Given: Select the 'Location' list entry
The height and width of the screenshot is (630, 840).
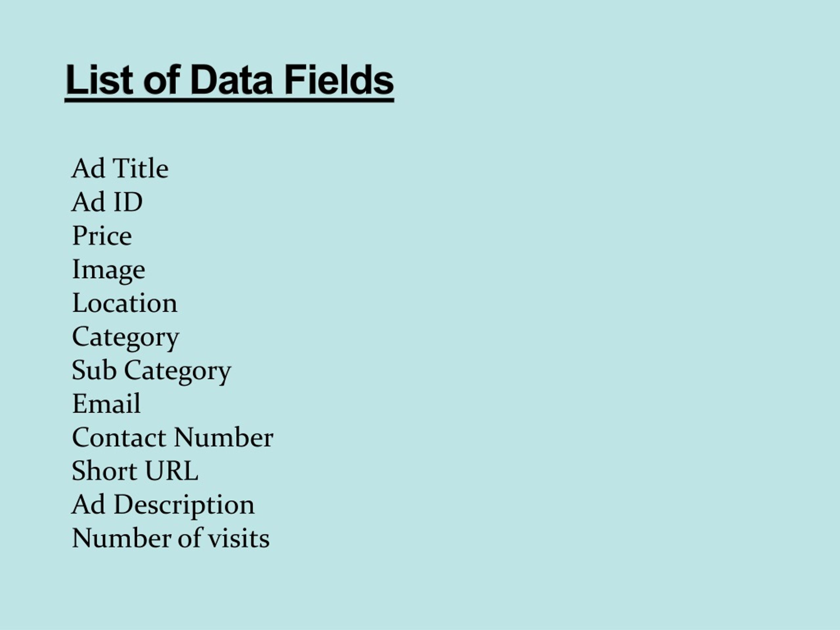Looking at the screenshot, I should pyautogui.click(x=125, y=303).
